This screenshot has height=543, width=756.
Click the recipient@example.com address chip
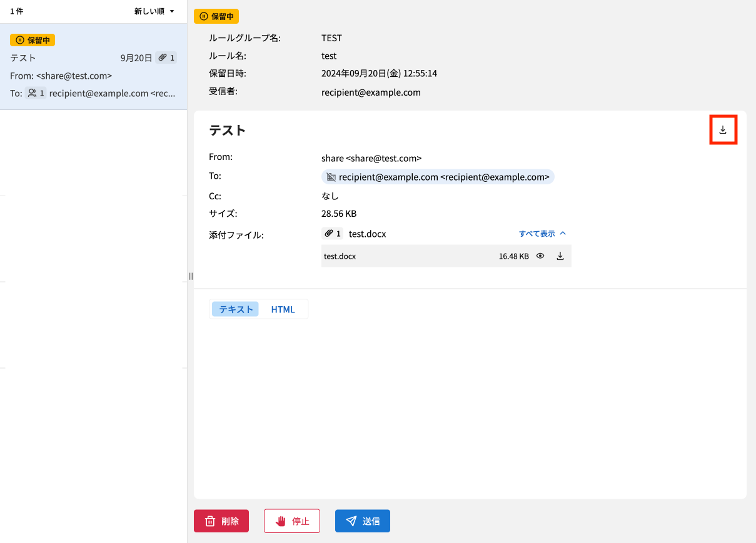pyautogui.click(x=438, y=177)
